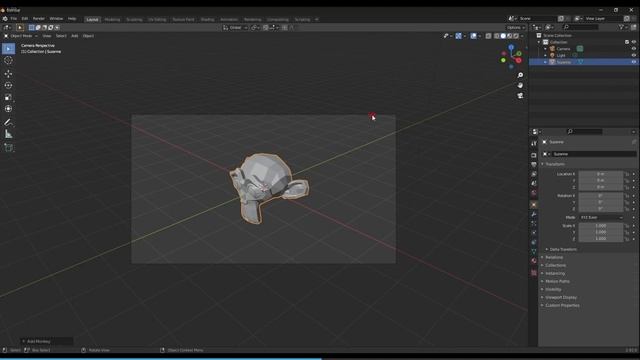Switch to wireframe viewport shading
The height and width of the screenshot is (360, 640).
point(497,36)
